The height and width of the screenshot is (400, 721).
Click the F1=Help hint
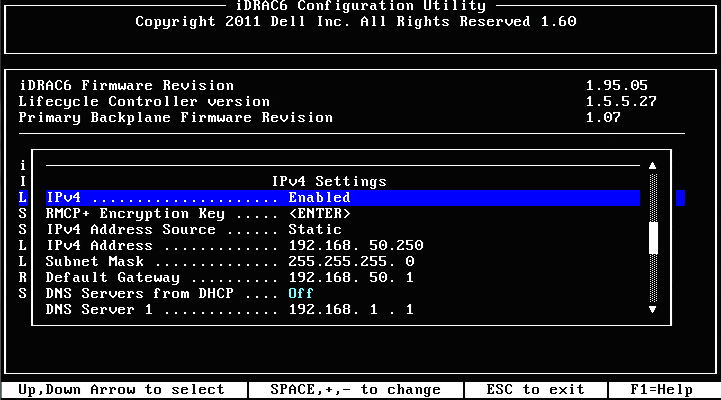click(661, 390)
